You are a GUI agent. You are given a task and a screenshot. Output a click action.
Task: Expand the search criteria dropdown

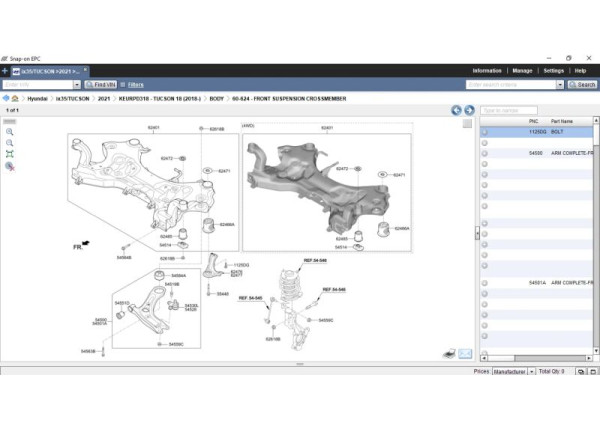[559, 85]
